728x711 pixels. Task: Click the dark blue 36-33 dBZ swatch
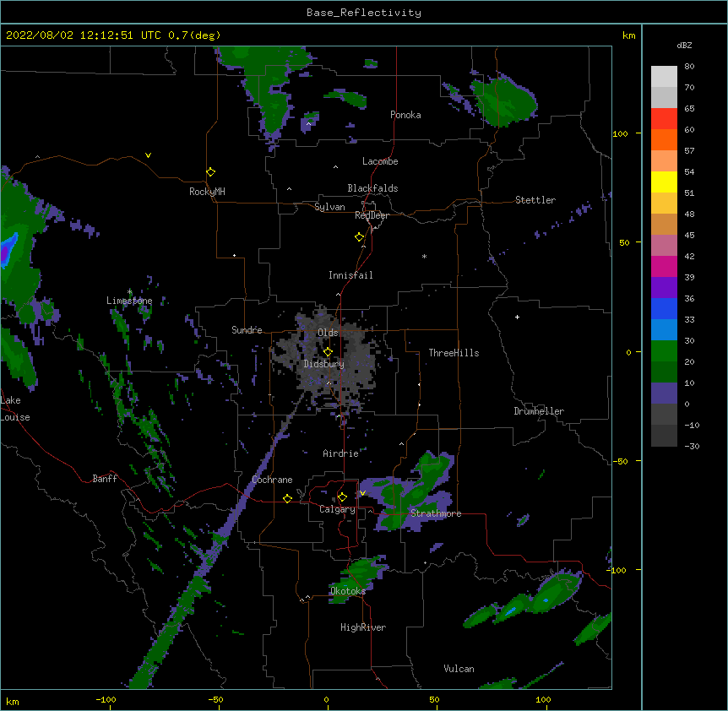click(x=664, y=308)
